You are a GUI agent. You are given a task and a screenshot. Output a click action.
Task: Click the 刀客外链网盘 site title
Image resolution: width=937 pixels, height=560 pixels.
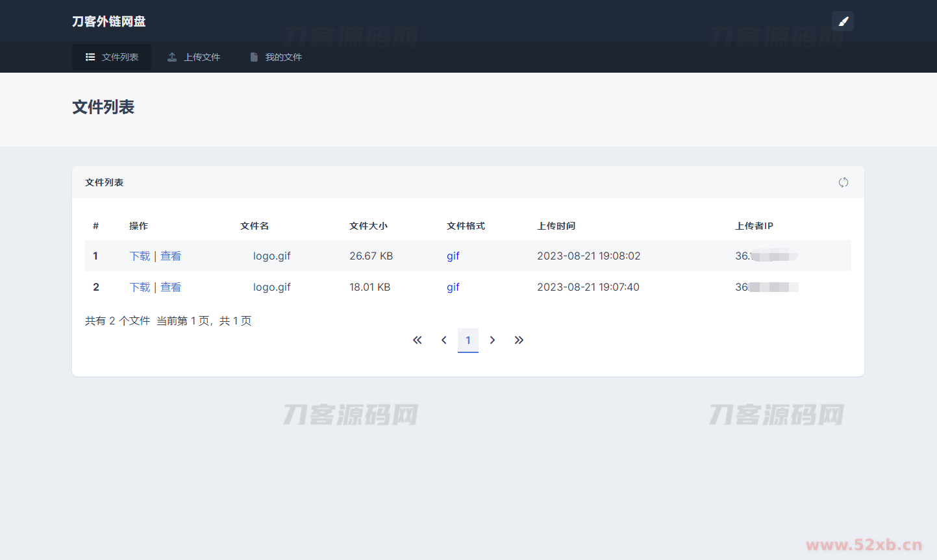point(108,21)
